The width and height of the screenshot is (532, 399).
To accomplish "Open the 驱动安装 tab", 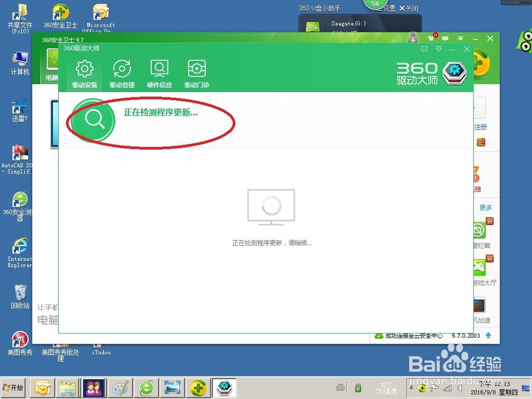I will click(85, 74).
